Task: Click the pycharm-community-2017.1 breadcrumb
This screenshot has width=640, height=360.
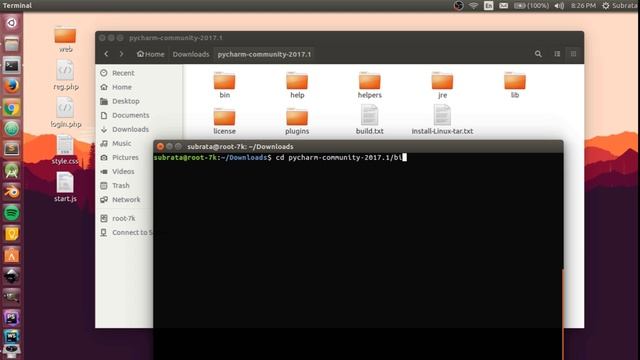Action: coord(264,54)
